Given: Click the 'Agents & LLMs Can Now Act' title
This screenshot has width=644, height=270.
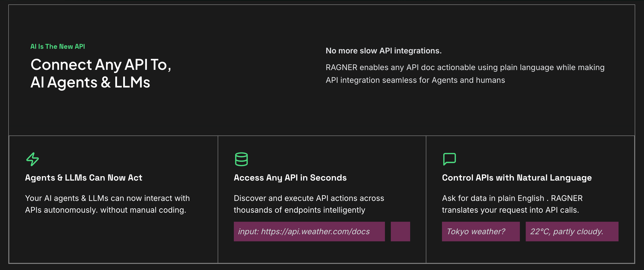Looking at the screenshot, I should pos(83,178).
